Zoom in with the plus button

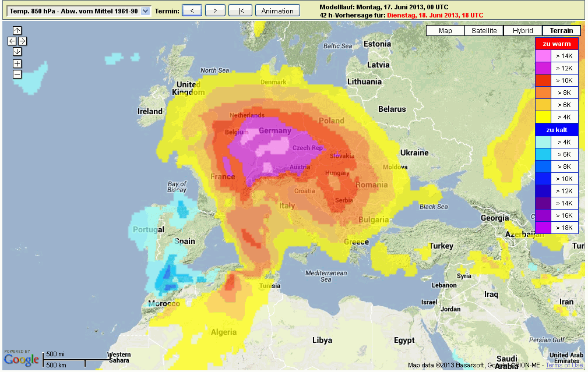(x=17, y=63)
